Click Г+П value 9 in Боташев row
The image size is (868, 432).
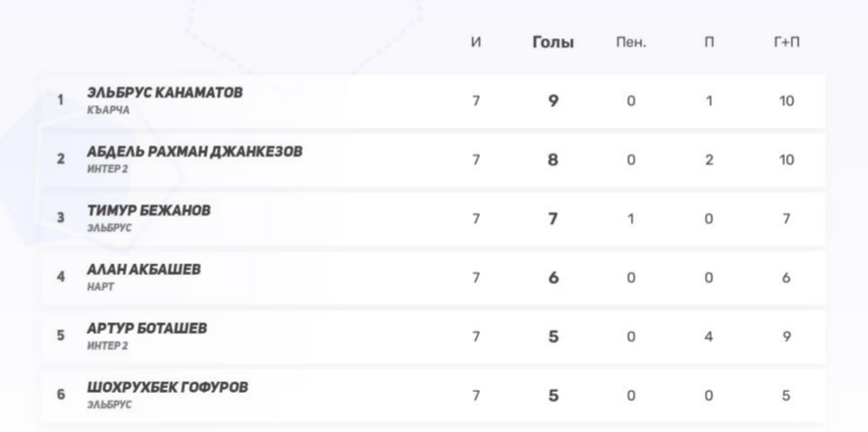[786, 336]
